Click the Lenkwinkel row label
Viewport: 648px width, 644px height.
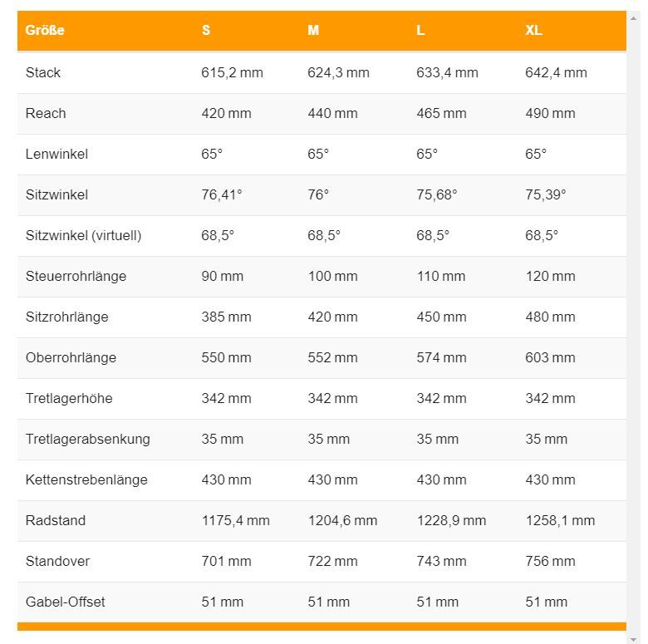[56, 155]
